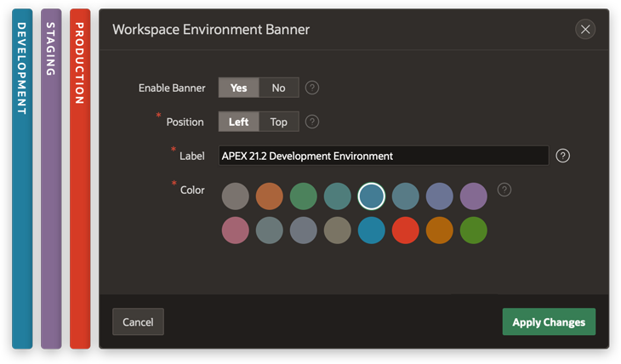Click the vertical Development banner

(22, 179)
